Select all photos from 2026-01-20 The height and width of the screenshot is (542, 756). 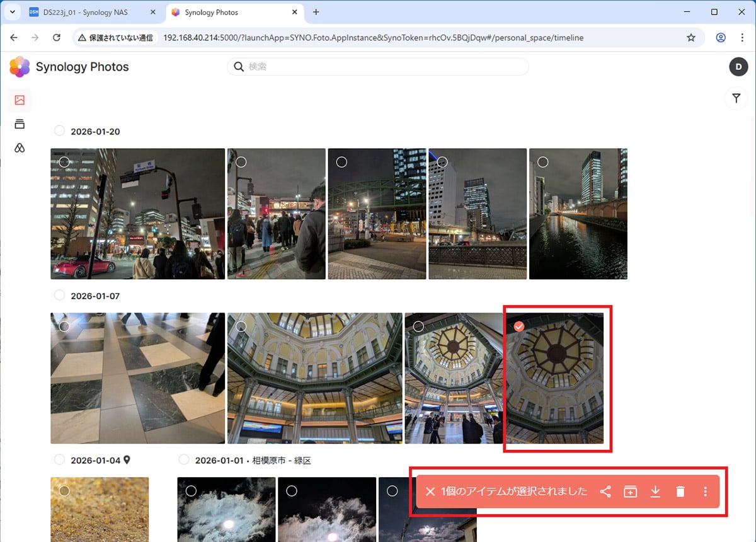coord(59,131)
